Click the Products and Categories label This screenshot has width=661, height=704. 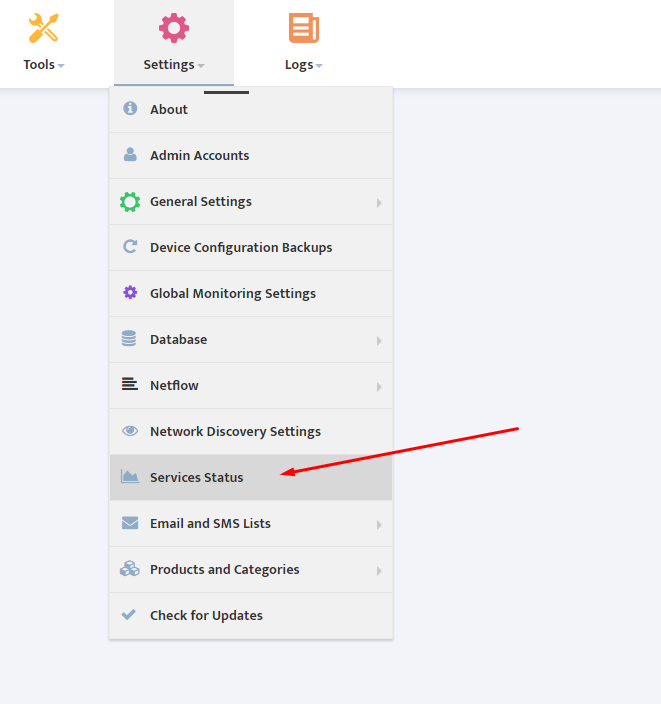click(225, 569)
